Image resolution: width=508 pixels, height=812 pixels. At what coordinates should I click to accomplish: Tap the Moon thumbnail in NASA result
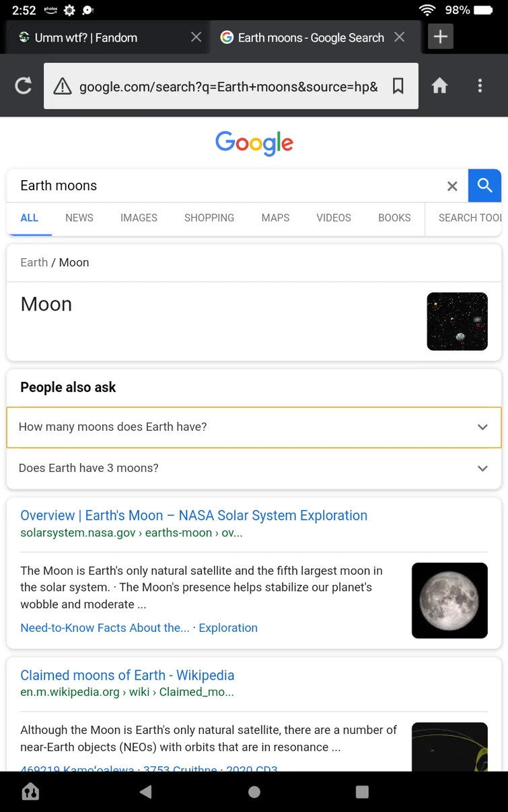pyautogui.click(x=449, y=600)
